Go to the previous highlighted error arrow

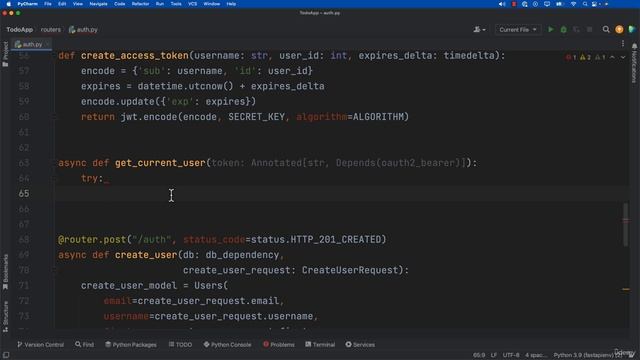pyautogui.click(x=612, y=57)
